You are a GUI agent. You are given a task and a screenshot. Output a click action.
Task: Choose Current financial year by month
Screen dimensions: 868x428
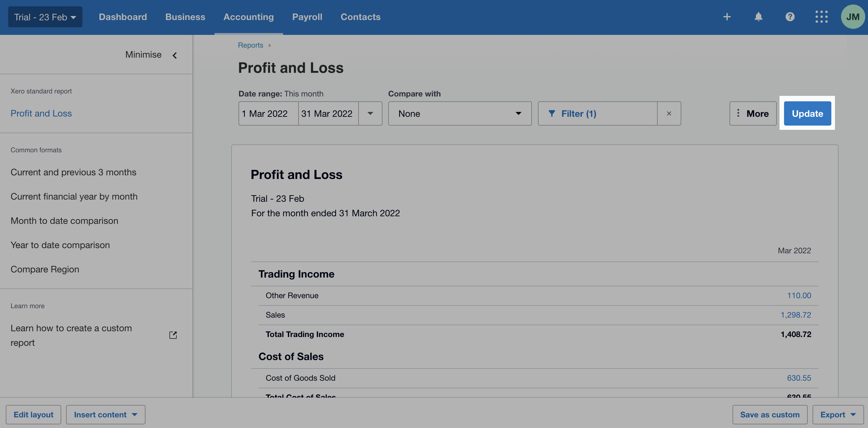(x=74, y=196)
